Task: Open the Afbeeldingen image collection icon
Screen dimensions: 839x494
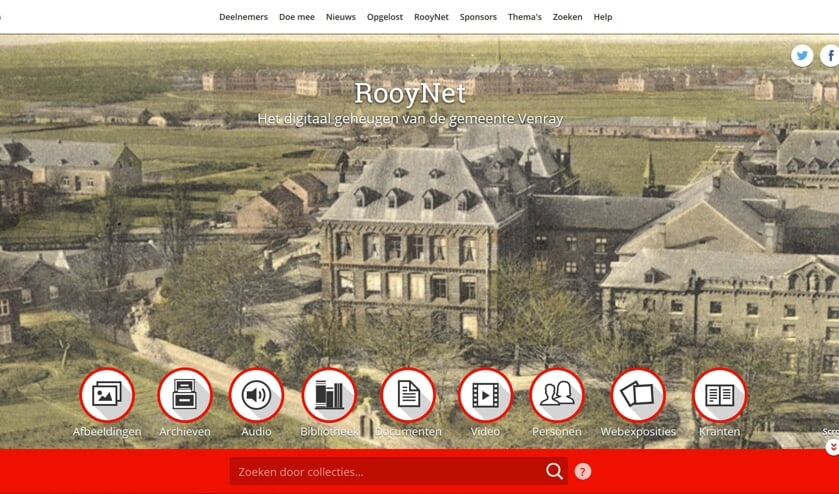Action: click(107, 396)
